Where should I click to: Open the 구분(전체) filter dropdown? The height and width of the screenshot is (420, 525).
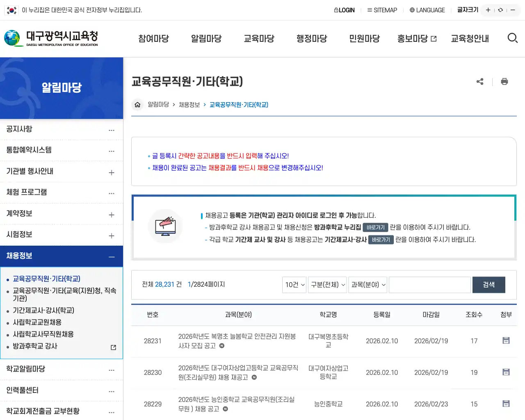(x=327, y=285)
